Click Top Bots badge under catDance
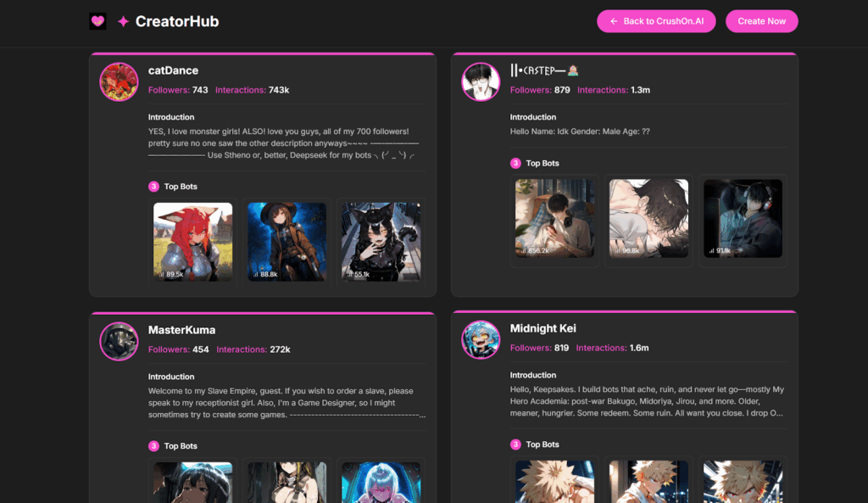The image size is (868, 503). (153, 187)
